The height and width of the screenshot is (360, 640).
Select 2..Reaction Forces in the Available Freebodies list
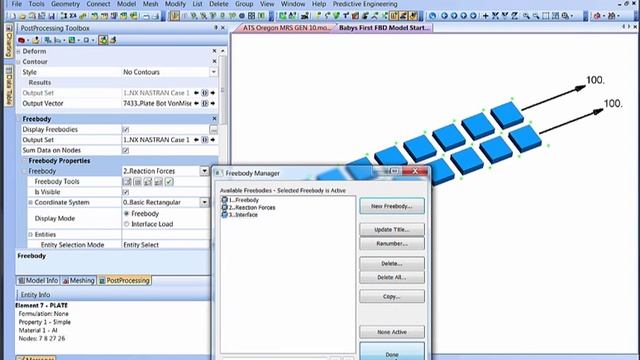252,207
